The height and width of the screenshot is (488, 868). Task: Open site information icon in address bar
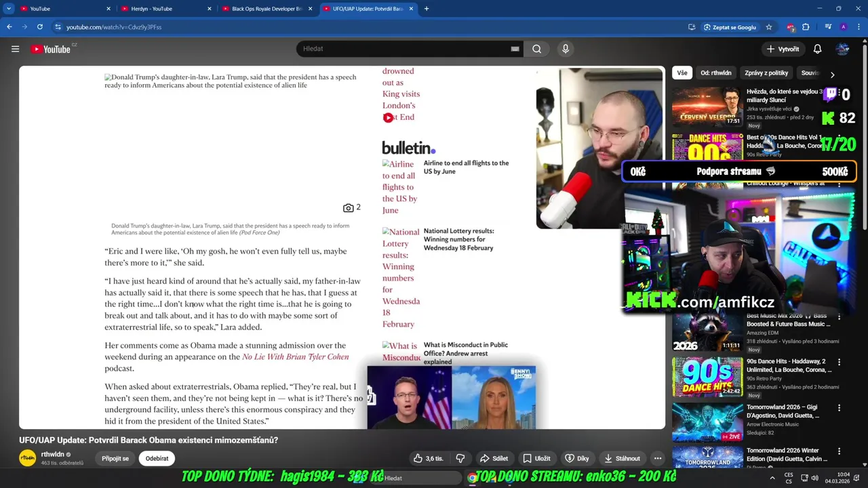[x=58, y=27]
